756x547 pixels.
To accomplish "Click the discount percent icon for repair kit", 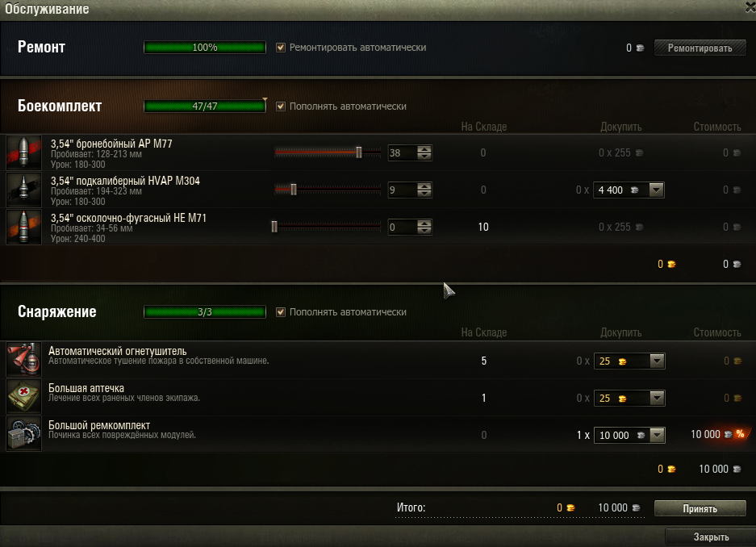I will tap(740, 434).
